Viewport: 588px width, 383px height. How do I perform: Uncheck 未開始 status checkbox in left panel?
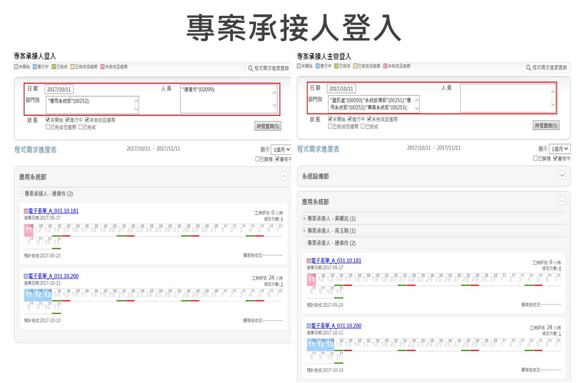[48, 120]
